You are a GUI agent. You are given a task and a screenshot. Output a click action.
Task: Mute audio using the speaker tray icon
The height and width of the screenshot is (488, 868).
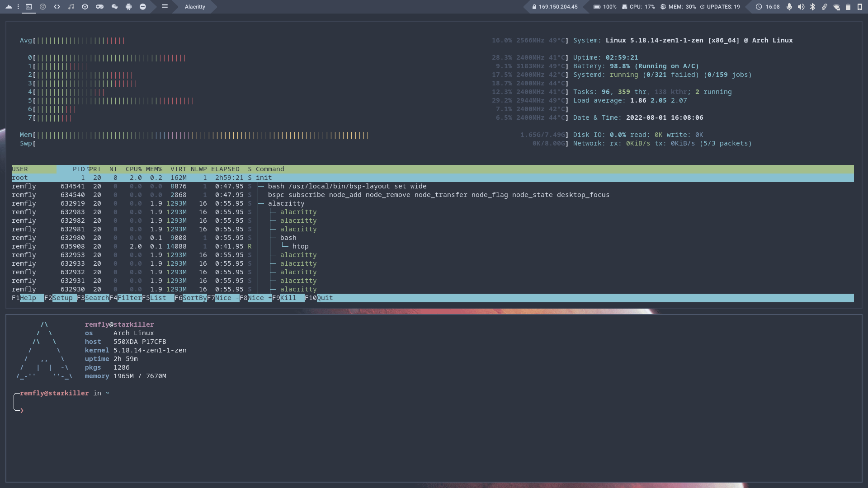[x=801, y=7]
